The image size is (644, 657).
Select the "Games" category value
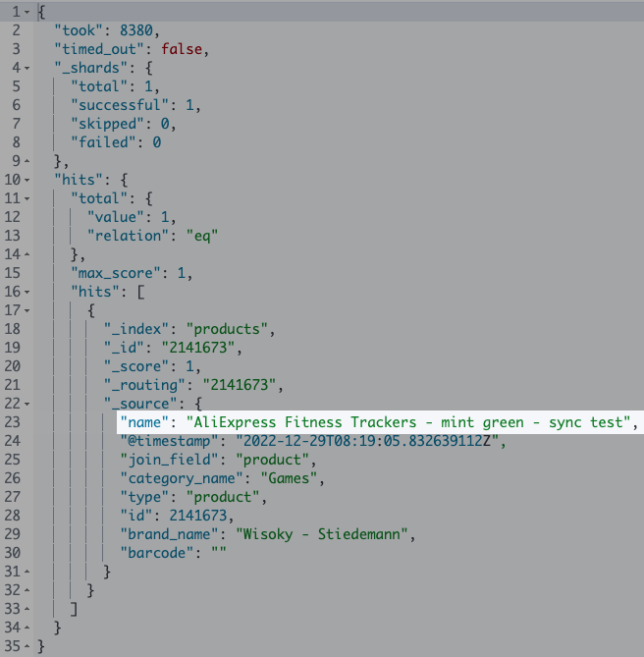pyautogui.click(x=289, y=478)
